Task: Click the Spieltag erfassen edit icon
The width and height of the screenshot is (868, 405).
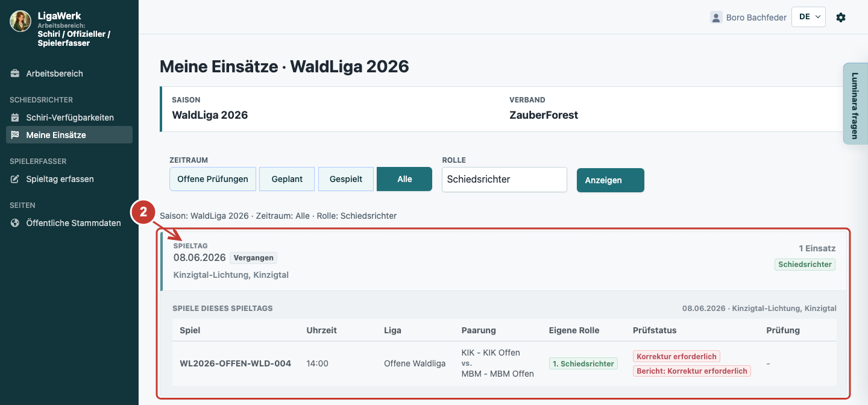Action: pos(15,179)
